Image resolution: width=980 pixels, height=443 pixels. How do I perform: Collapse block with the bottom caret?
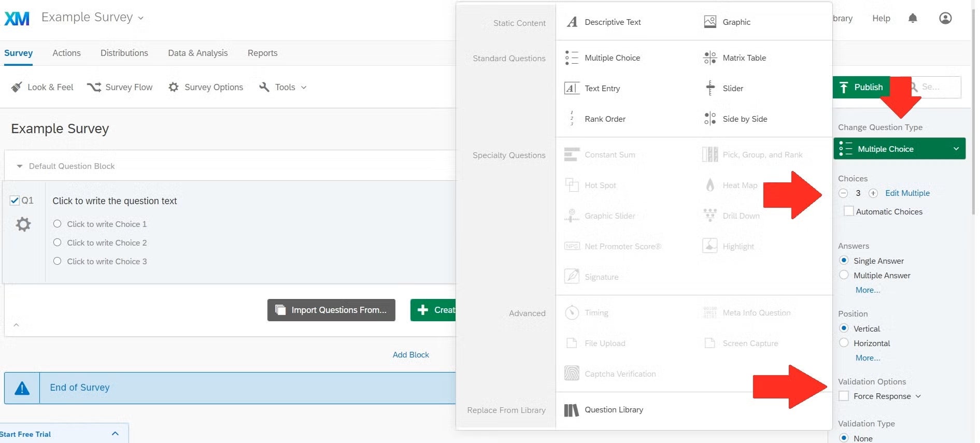pos(16,325)
